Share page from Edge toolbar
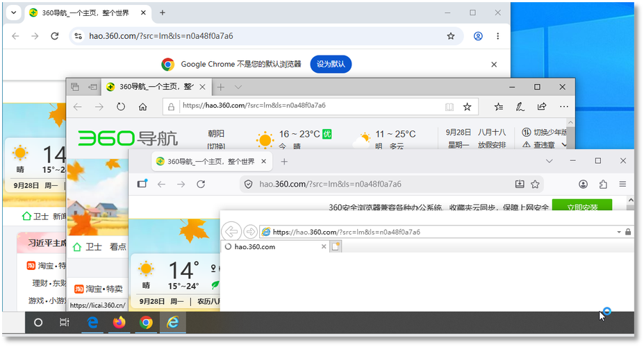644x347 pixels. [542, 107]
